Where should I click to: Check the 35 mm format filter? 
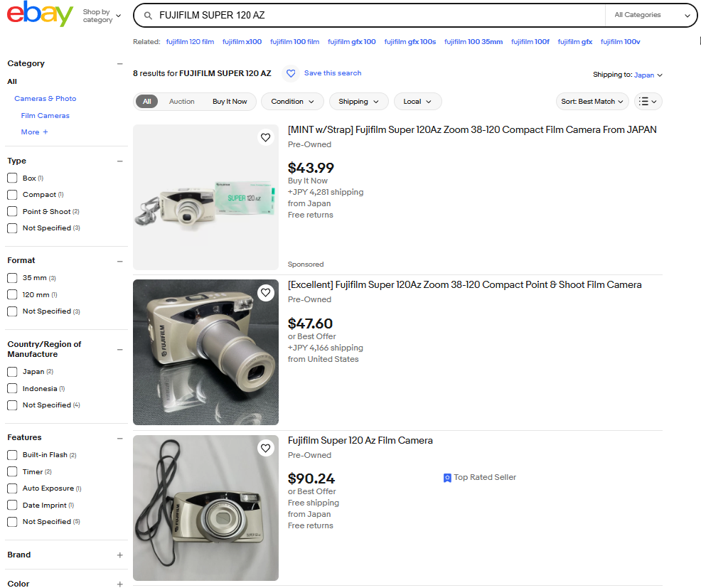coord(13,278)
